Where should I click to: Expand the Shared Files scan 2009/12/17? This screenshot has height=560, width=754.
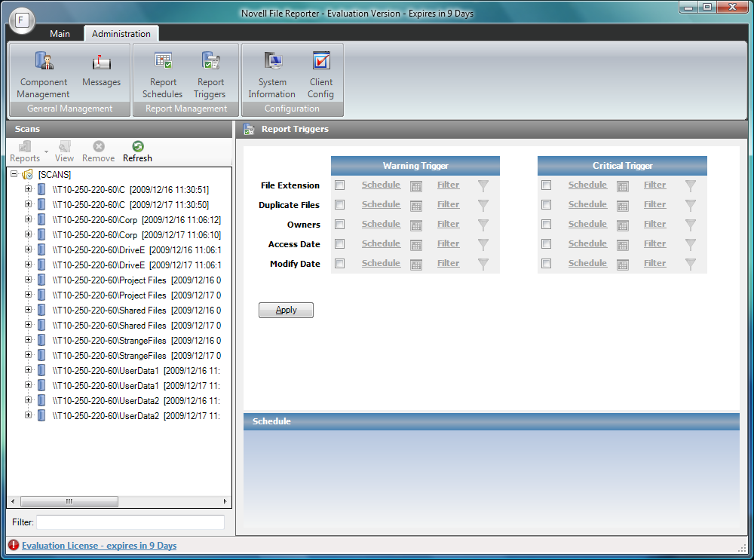pos(29,324)
